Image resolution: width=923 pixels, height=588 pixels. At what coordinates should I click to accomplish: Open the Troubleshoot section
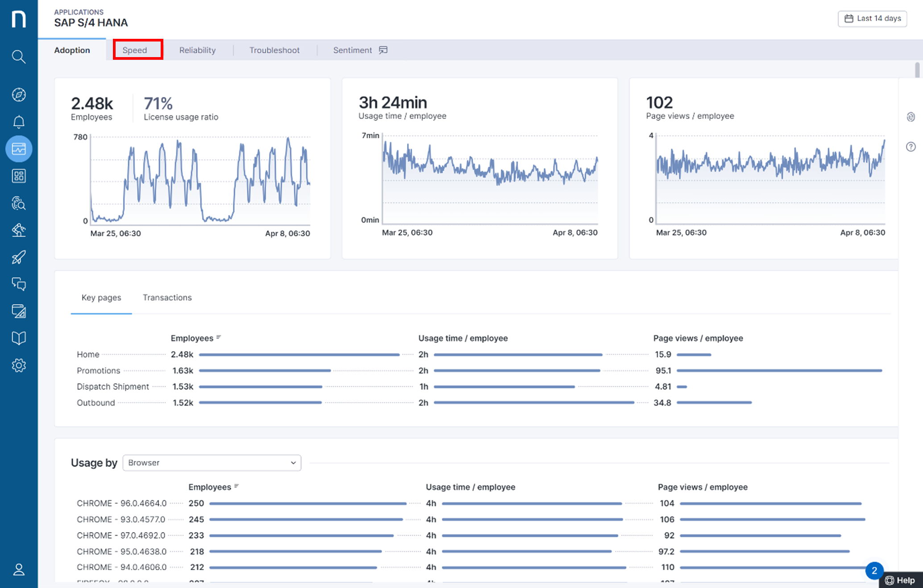[x=274, y=50]
